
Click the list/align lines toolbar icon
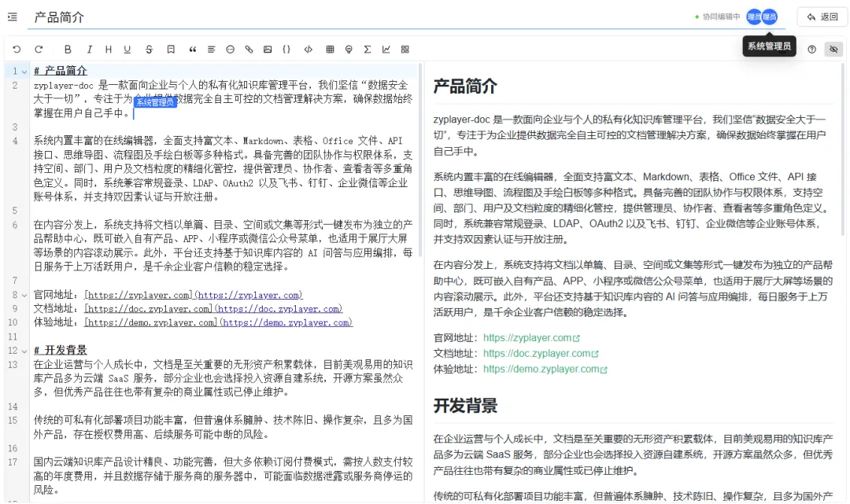click(212, 50)
